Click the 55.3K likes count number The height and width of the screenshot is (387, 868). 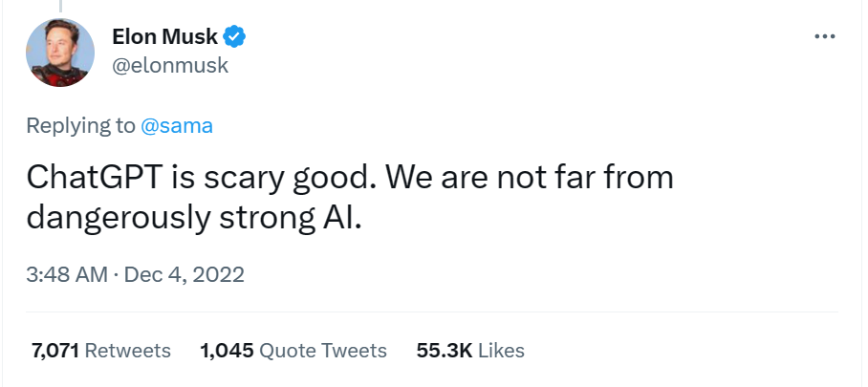point(444,351)
